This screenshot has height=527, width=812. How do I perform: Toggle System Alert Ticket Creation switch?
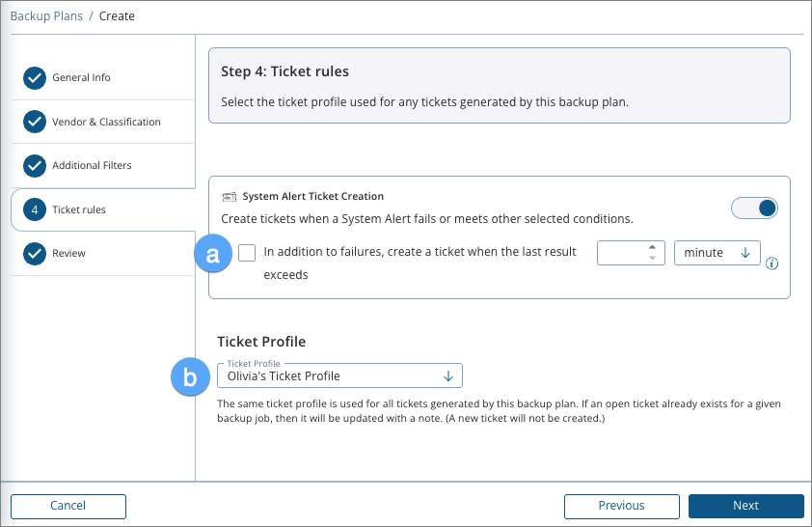[755, 208]
